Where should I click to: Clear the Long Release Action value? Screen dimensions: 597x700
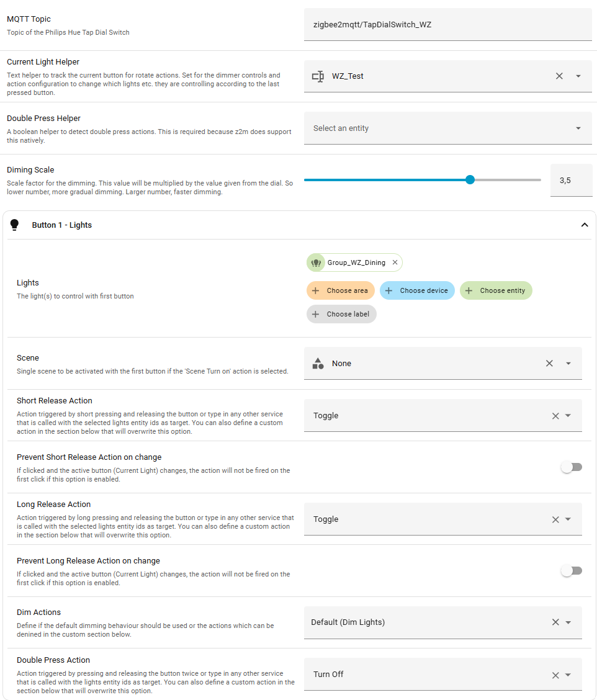[x=555, y=519]
